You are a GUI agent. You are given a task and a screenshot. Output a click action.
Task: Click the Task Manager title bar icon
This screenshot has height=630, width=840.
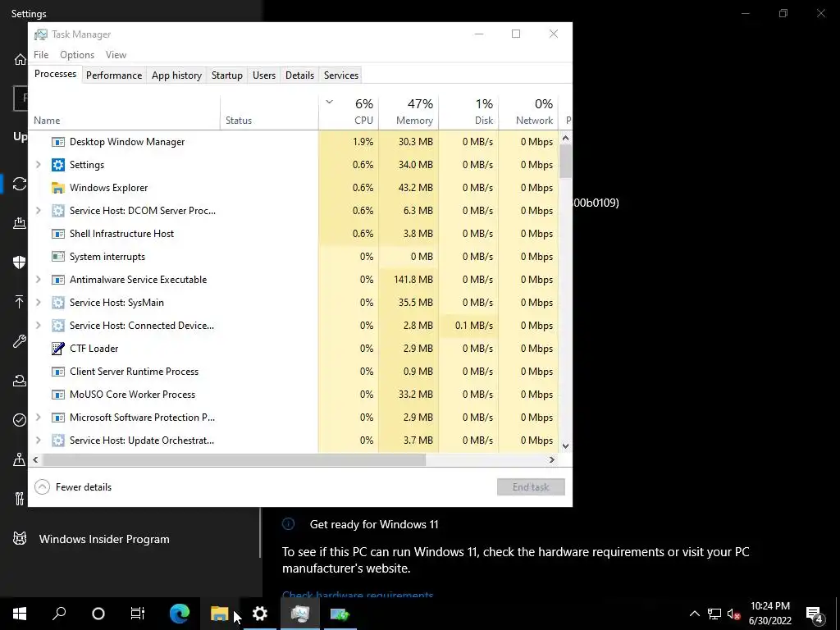pos(41,34)
